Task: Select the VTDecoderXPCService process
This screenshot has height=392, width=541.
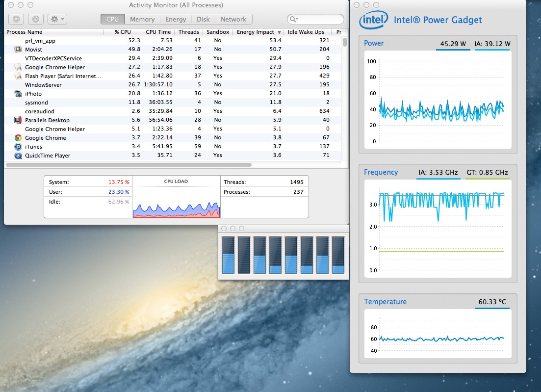Action: pos(173,58)
